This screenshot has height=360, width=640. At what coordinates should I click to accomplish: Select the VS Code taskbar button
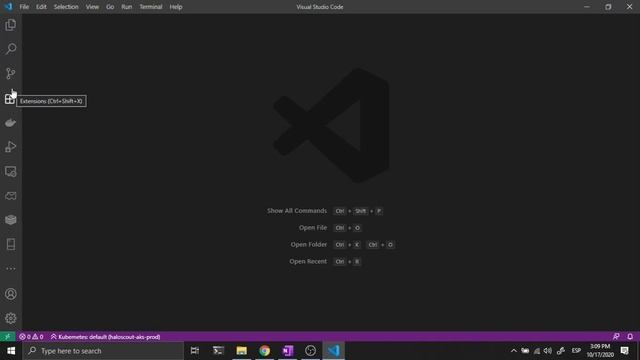pyautogui.click(x=334, y=351)
